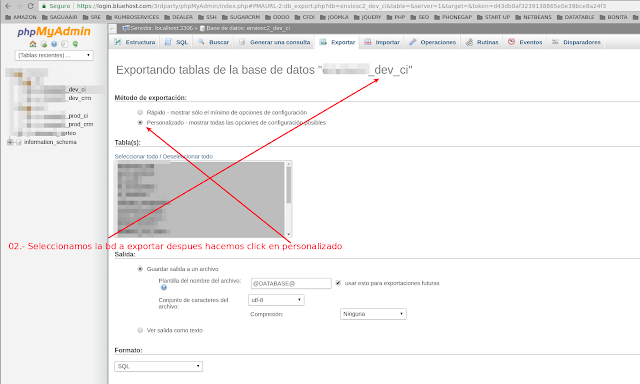Click the browser address bar URL

[341, 6]
